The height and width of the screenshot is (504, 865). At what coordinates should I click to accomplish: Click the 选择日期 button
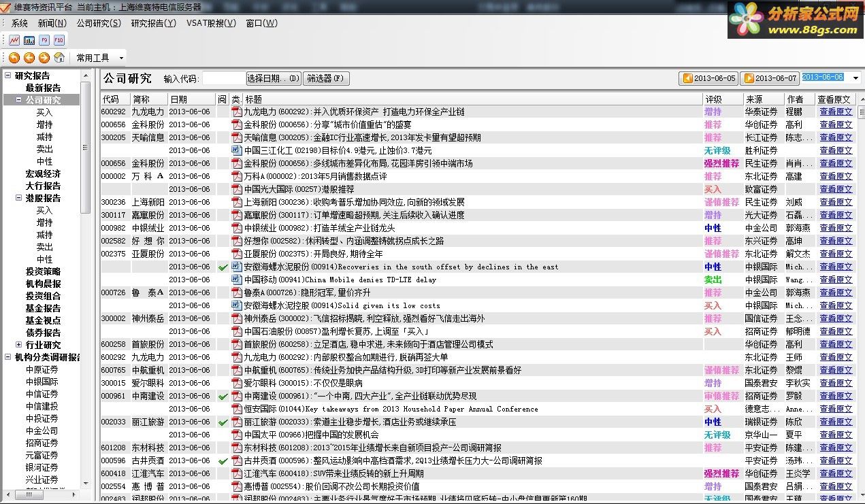pos(274,78)
